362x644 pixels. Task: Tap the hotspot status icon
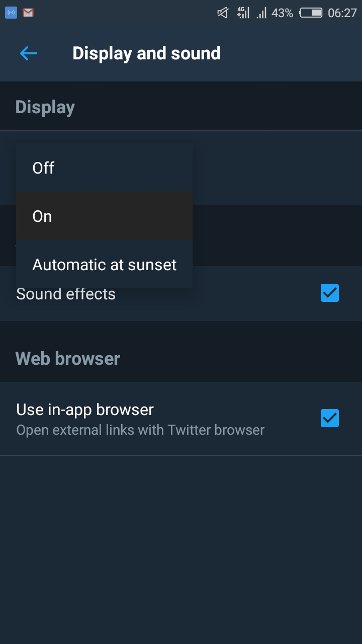pos(11,13)
